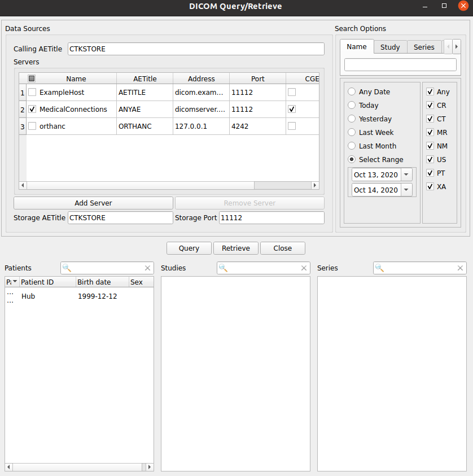The image size is (473, 476).
Task: Switch to the Study tab
Action: [390, 47]
